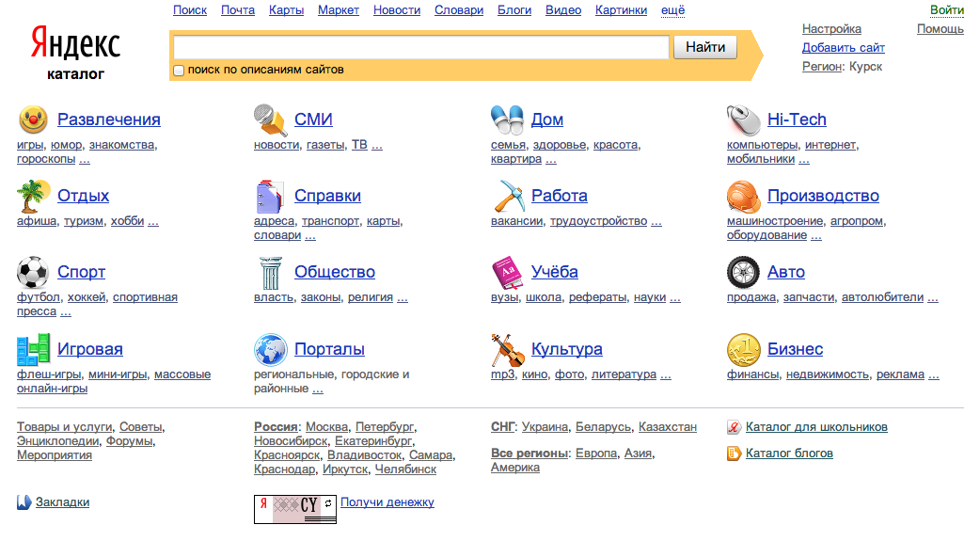980x541 pixels.
Task: Expand more Развлечения subcategories via ellipsis
Action: 85,159
